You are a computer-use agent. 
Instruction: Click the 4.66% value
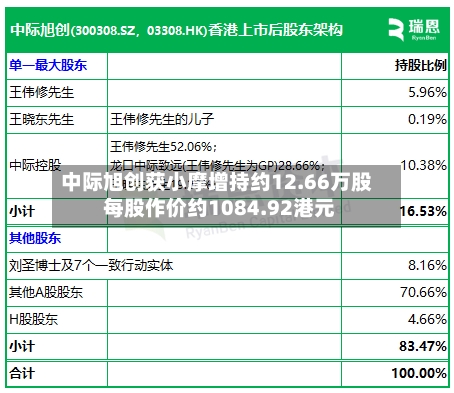428,319
